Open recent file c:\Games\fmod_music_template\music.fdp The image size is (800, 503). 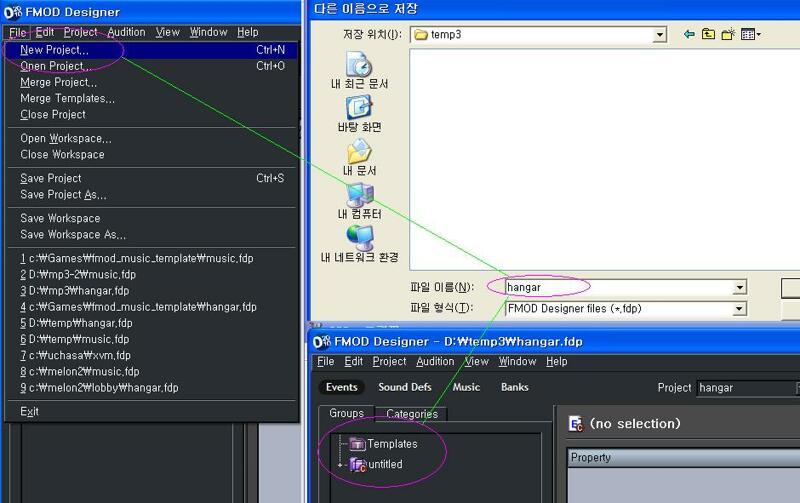coord(152,259)
